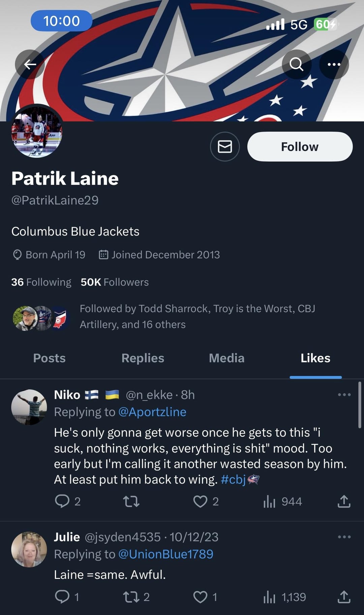Open the profile search icon
This screenshot has width=364, height=615.
[296, 64]
